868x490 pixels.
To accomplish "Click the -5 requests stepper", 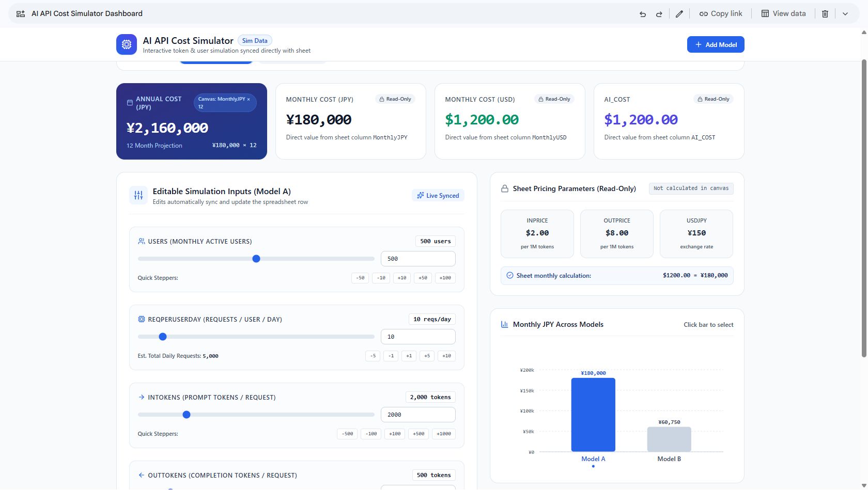I will click(x=373, y=356).
